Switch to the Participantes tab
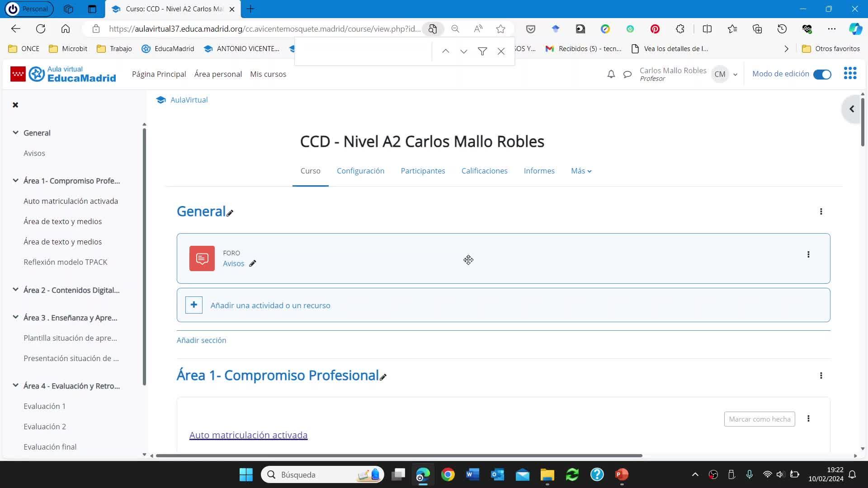 tap(423, 171)
